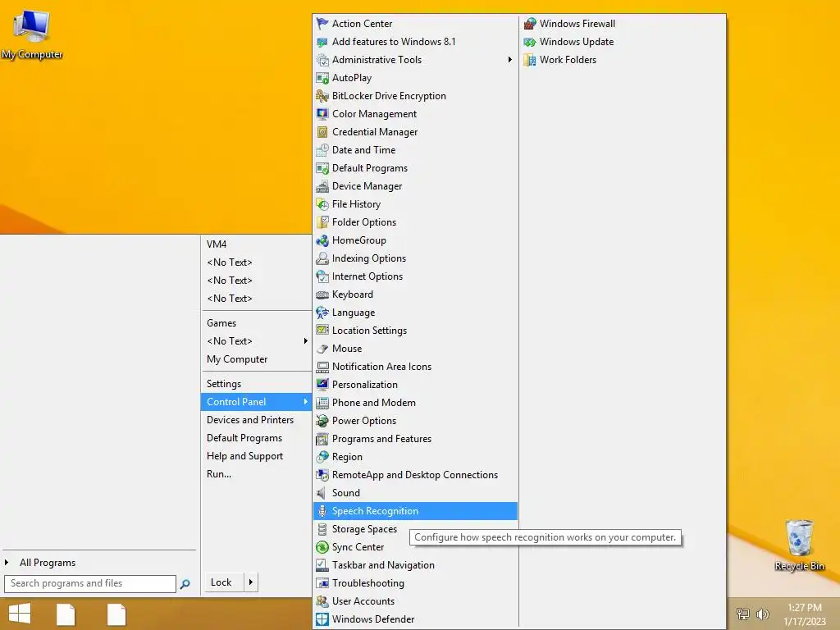Expand the Control Panel submenu arrow
840x630 pixels.
[305, 402]
